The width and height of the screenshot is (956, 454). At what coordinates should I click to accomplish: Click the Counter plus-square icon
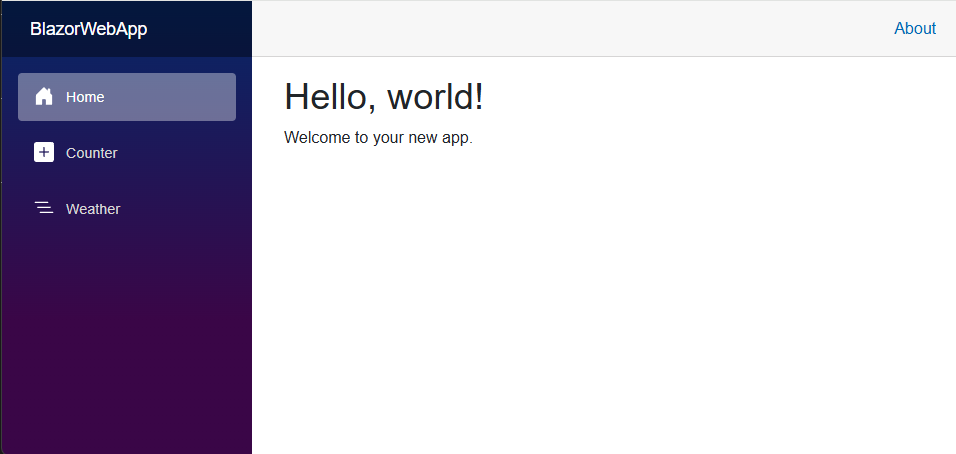point(44,152)
